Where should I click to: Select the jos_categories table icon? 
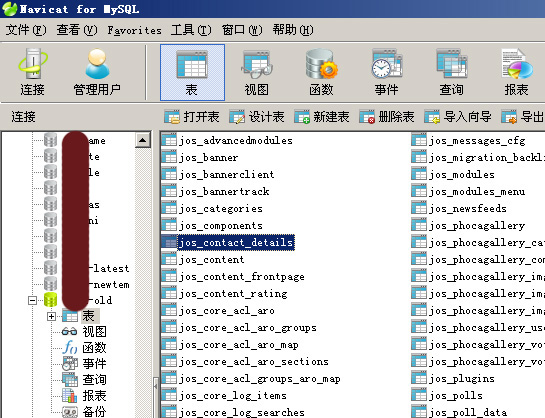tap(169, 208)
